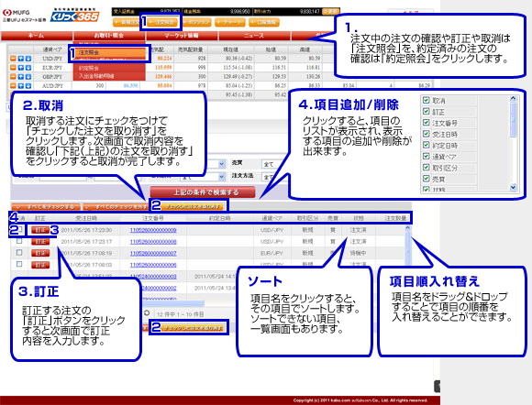Image resolution: width=532 pixels, height=405 pixels.
Task: Click the blue down-arrow icon in EUR/JPY row
Action: coord(28,68)
